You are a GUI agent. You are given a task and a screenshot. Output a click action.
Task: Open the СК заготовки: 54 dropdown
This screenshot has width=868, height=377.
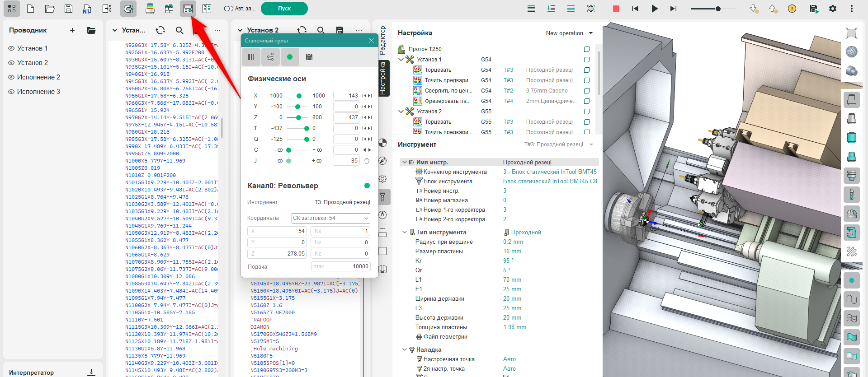[x=330, y=218]
